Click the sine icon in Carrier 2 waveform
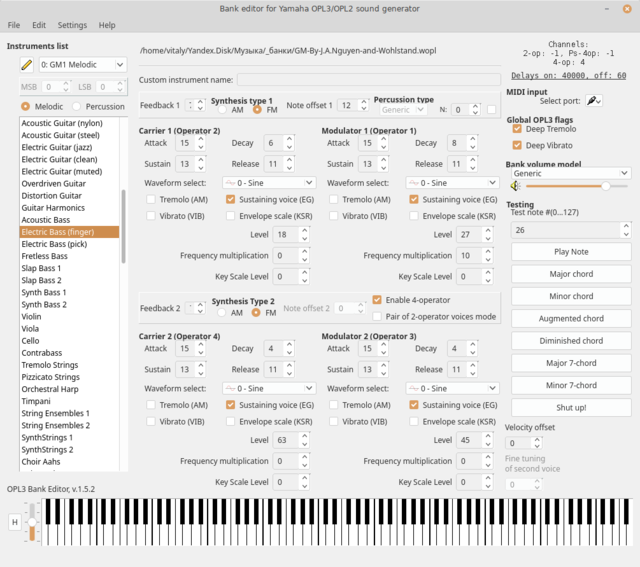 pyautogui.click(x=231, y=388)
